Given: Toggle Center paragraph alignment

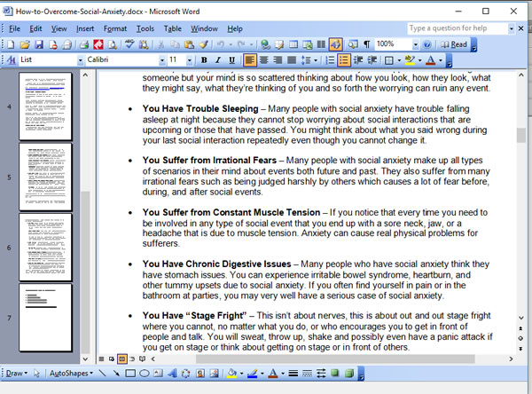Looking at the screenshot, I should coord(263,60).
